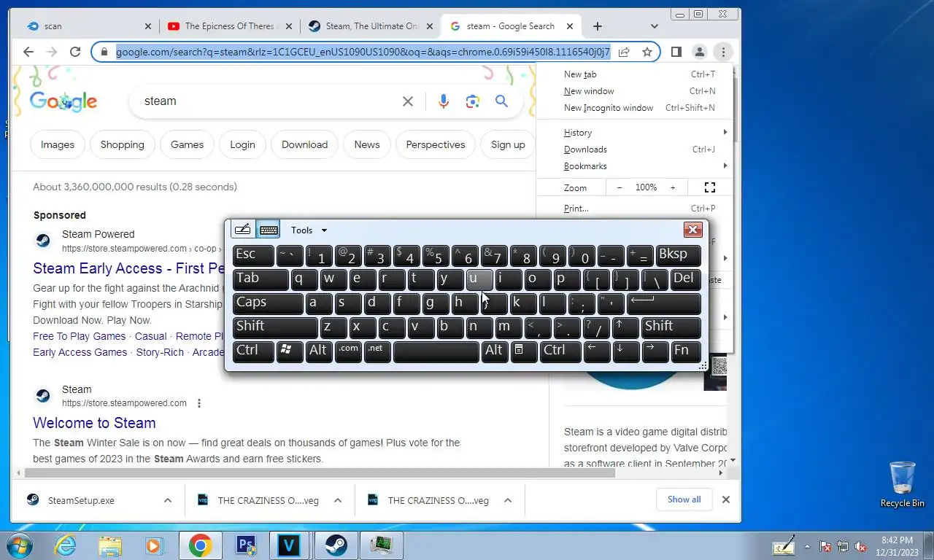This screenshot has width=934, height=560.
Task: Open Steam Early Access sponsored link
Action: coord(128,268)
